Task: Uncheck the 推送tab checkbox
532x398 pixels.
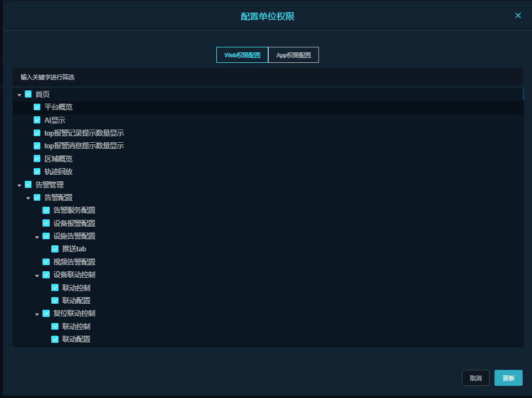Action: [x=55, y=249]
